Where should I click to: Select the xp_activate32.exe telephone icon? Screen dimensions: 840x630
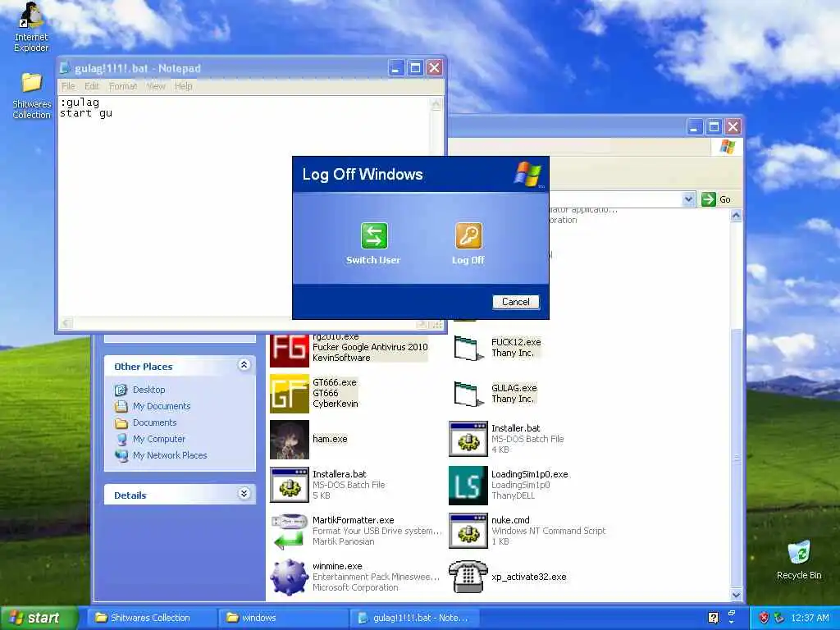click(x=468, y=577)
